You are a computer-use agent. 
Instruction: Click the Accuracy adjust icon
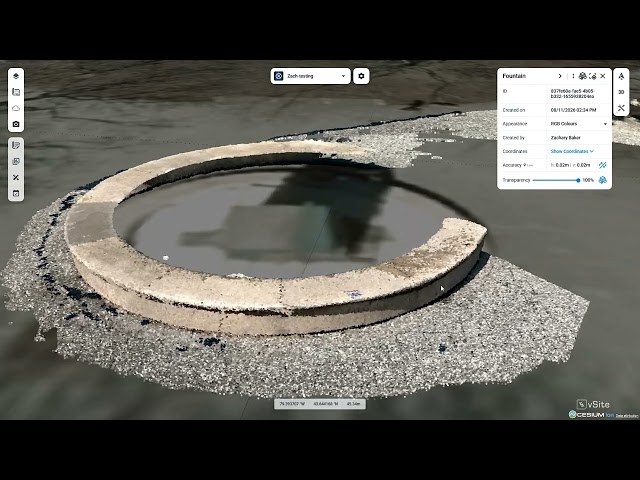602,165
